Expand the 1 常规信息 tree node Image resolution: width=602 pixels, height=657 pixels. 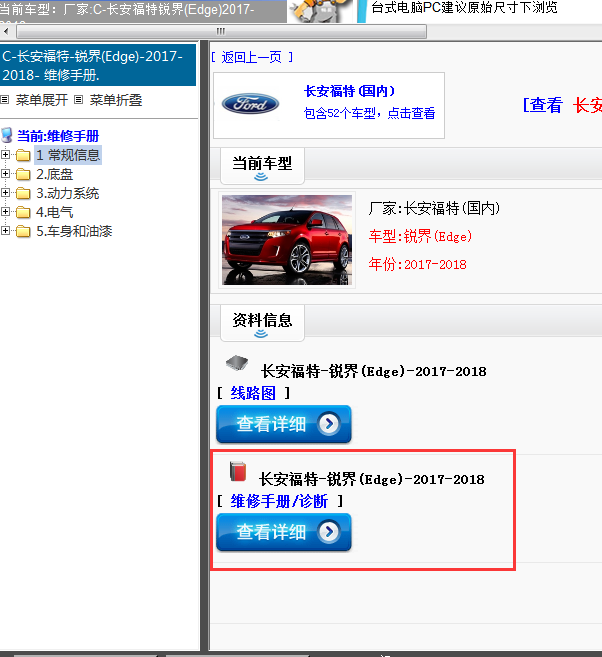[5, 155]
